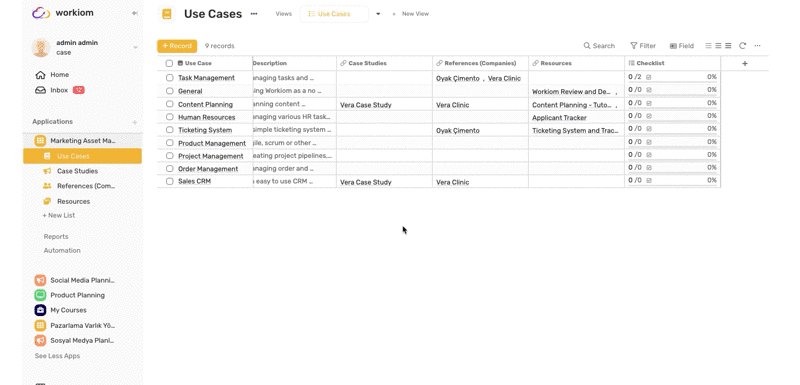Add application with Applications plus icon
Image resolution: width=800 pixels, height=385 pixels.
point(135,122)
